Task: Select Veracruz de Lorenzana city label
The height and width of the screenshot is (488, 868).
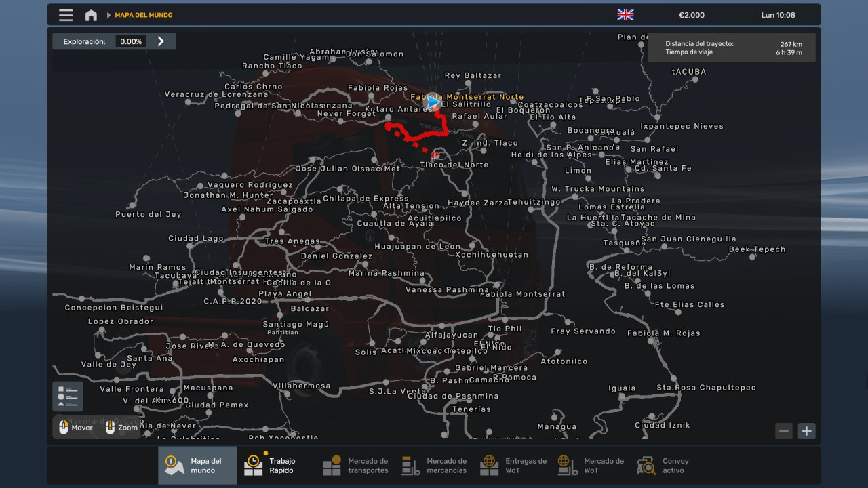Action: point(216,94)
